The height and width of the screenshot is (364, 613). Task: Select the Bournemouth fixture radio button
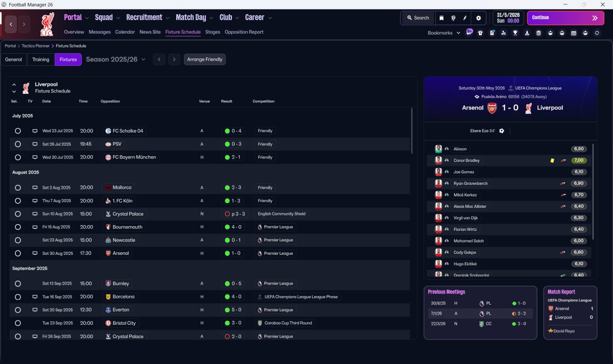(x=18, y=227)
